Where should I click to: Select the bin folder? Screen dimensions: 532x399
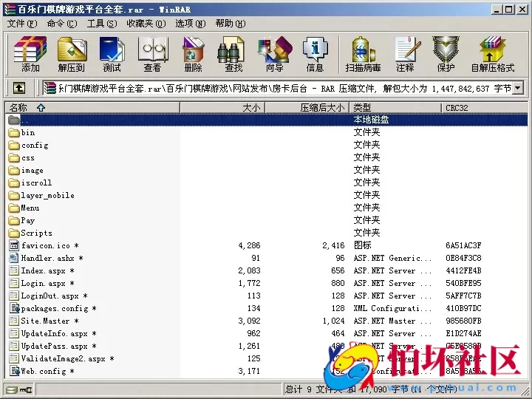pyautogui.click(x=21, y=132)
